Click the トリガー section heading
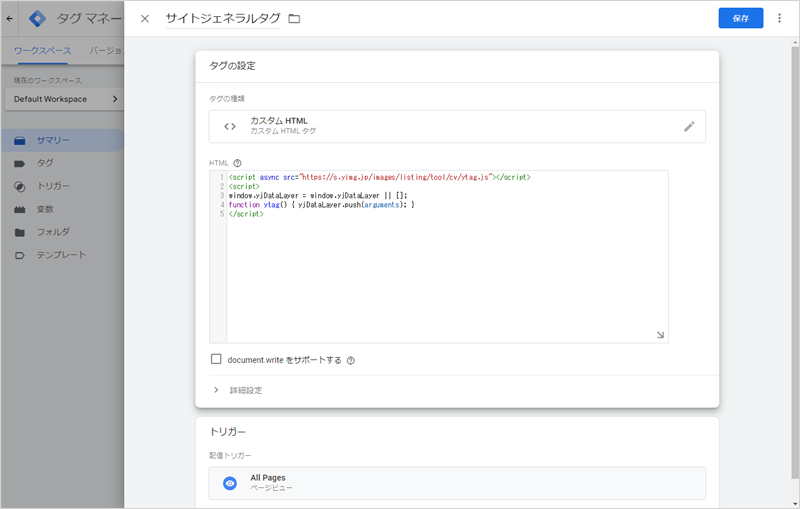This screenshot has width=800, height=509. 228,432
